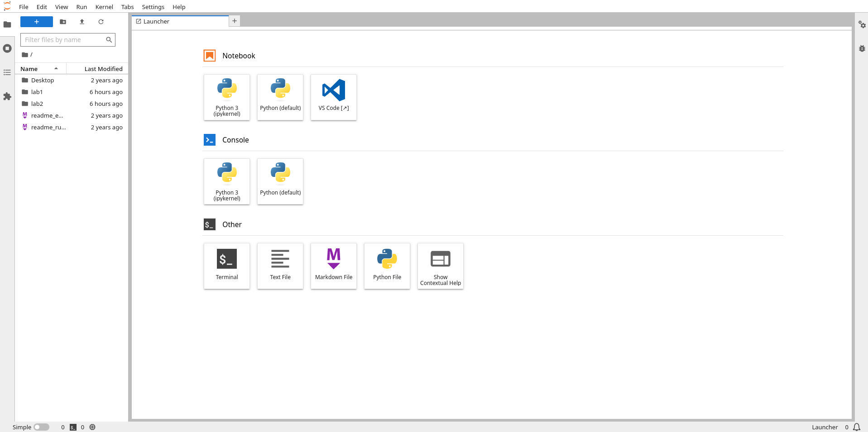This screenshot has width=868, height=432.
Task: Launch VS Code from the Notebook section
Action: pyautogui.click(x=333, y=97)
